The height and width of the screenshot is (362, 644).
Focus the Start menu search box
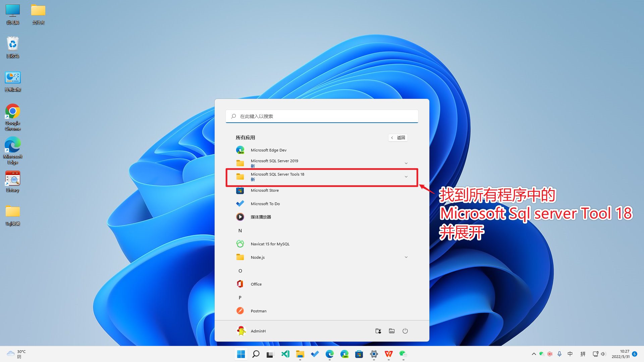[x=322, y=116]
